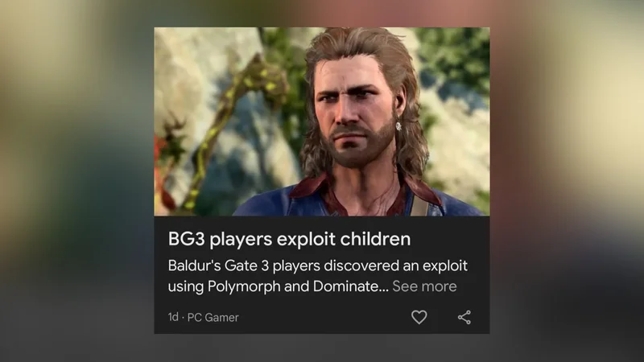Open the headline BG3 players exploit children
Viewport: 644px width, 362px height.
point(289,239)
